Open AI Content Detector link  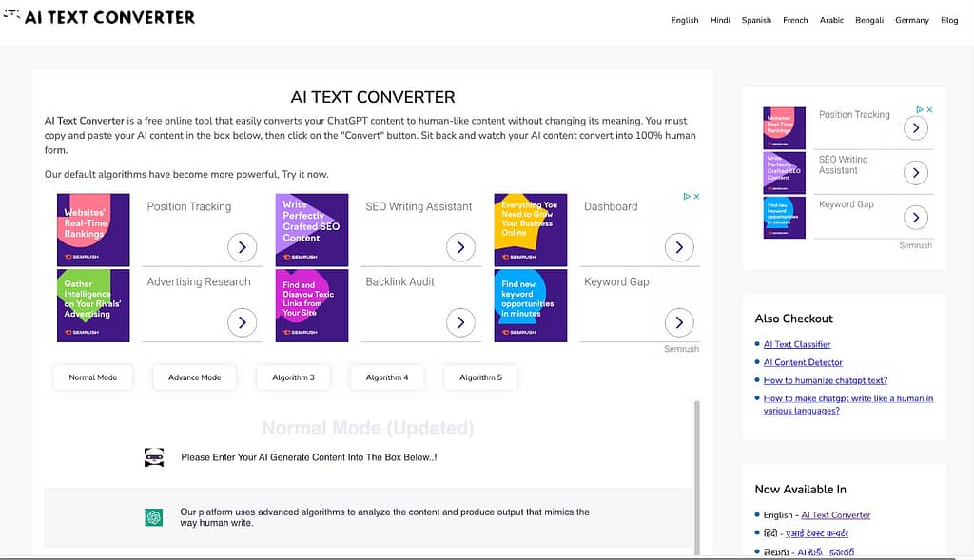(803, 362)
